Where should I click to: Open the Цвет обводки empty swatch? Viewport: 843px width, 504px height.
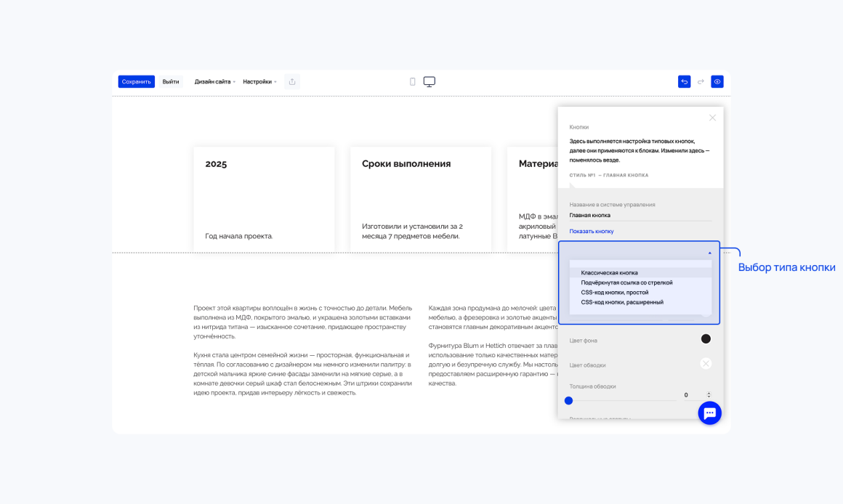click(x=706, y=364)
